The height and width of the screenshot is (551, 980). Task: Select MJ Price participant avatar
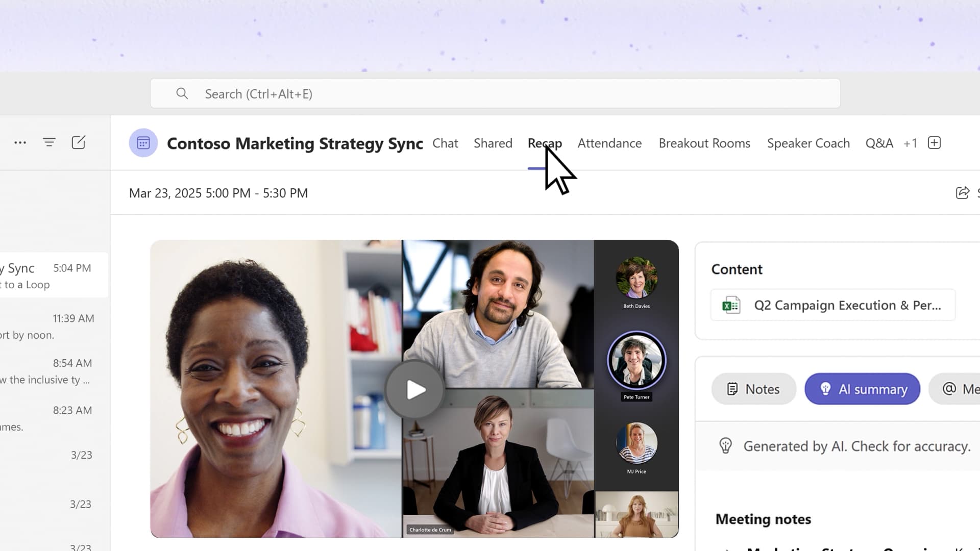point(636,443)
